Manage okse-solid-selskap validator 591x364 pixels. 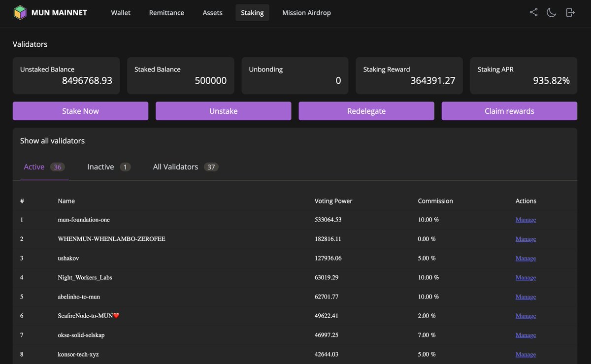525,335
